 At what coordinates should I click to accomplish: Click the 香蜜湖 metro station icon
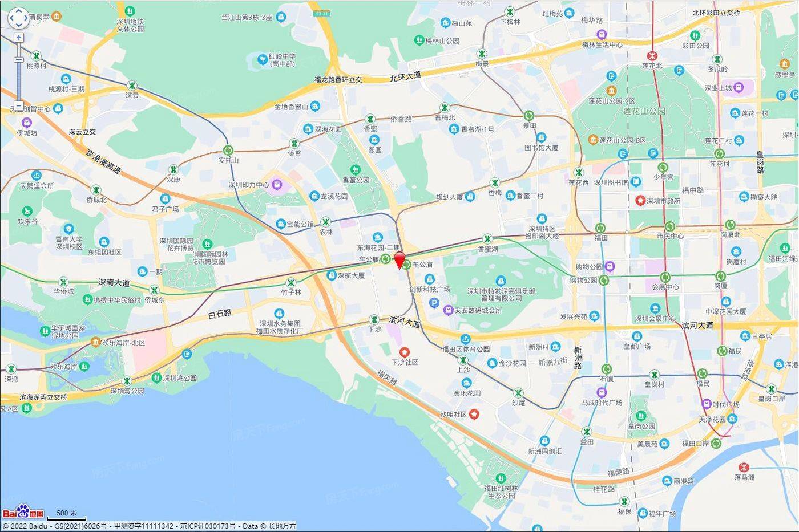(487, 239)
